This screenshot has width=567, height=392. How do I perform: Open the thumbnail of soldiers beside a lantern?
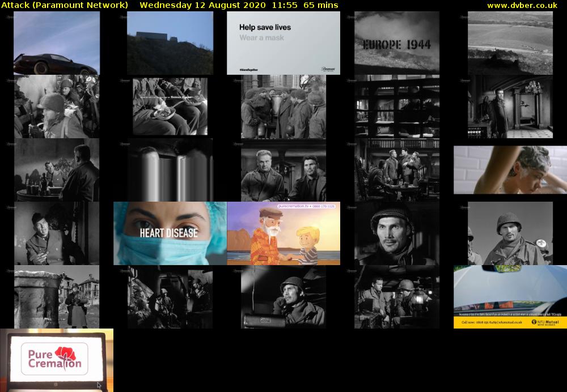397,297
